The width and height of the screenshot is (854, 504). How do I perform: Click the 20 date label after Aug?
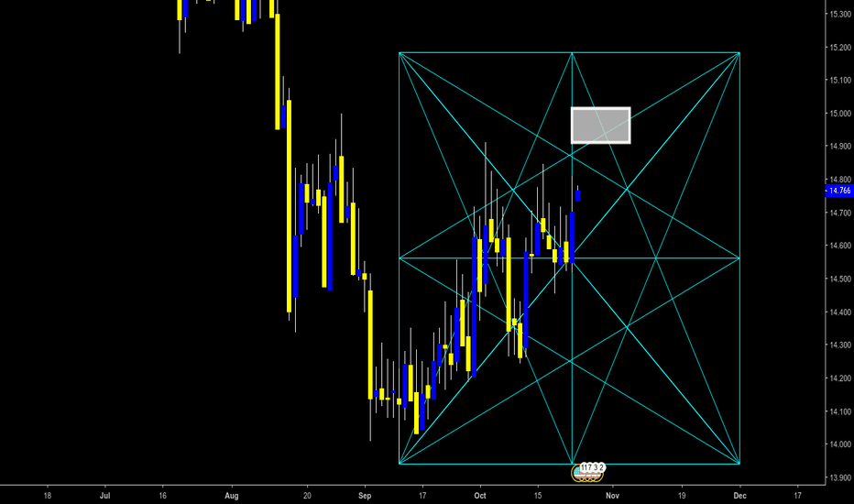pos(307,496)
